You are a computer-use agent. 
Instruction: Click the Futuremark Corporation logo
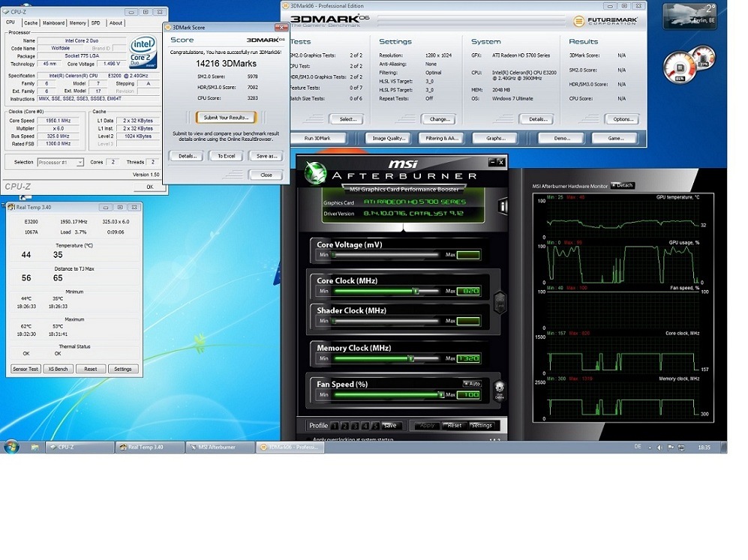point(605,21)
